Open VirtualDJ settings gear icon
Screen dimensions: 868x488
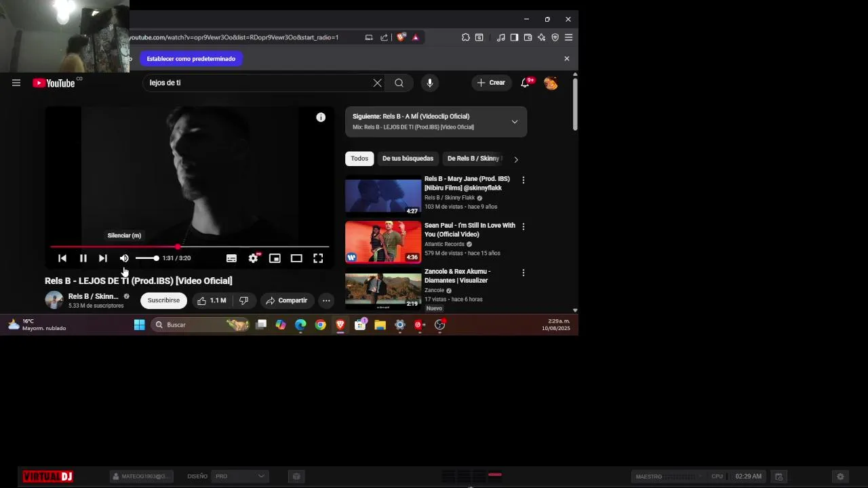pyautogui.click(x=840, y=476)
